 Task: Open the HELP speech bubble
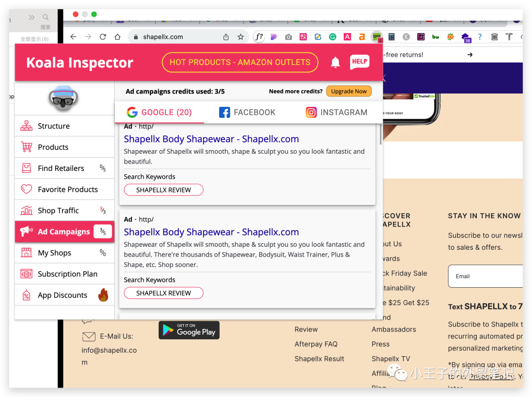click(x=360, y=62)
